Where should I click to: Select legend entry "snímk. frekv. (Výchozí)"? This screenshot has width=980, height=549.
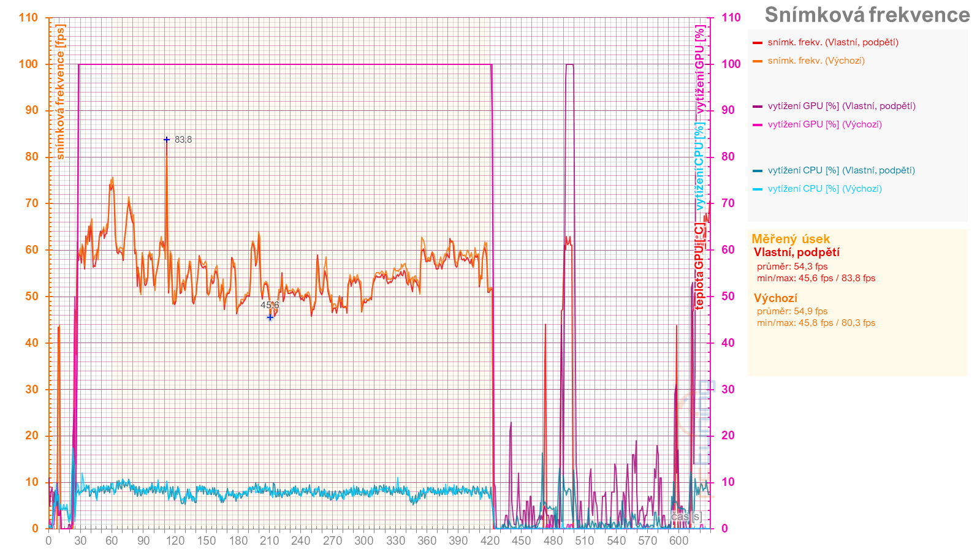[x=816, y=61]
